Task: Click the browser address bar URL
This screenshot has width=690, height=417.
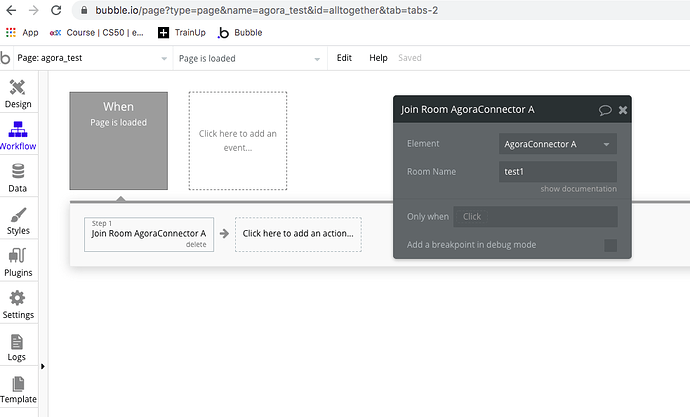Action: pyautogui.click(x=266, y=10)
